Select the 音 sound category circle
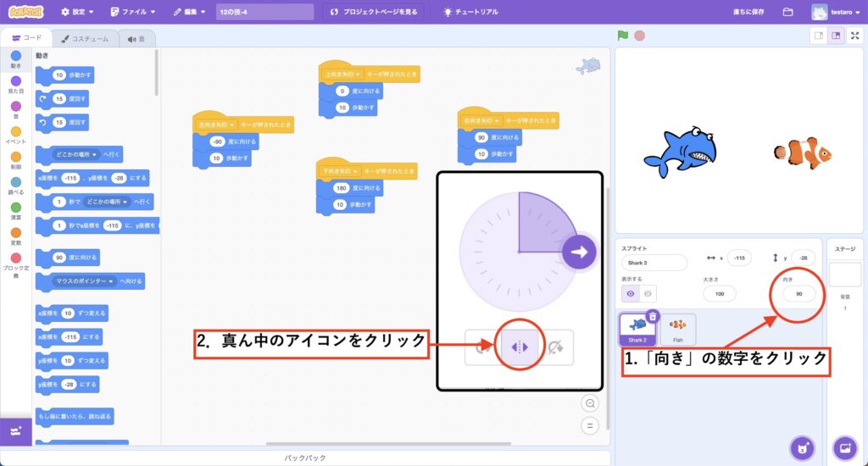 16,106
